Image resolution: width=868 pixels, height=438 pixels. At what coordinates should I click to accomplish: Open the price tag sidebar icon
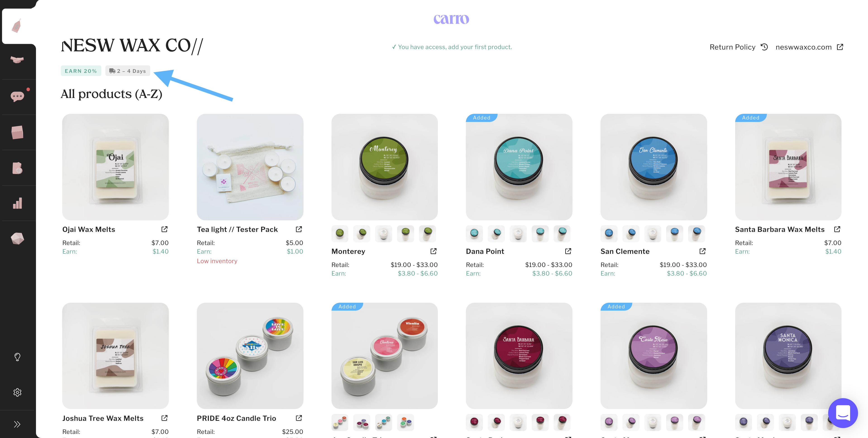(x=17, y=26)
